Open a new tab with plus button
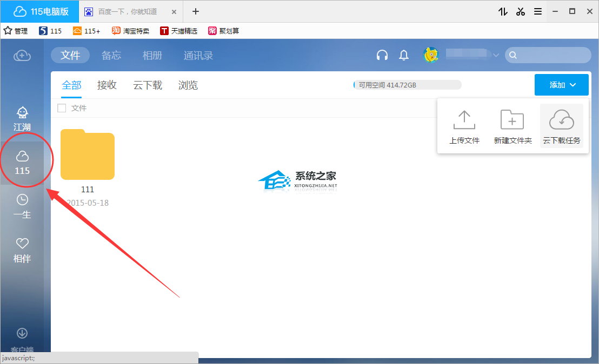The image size is (599, 364). pos(196,11)
